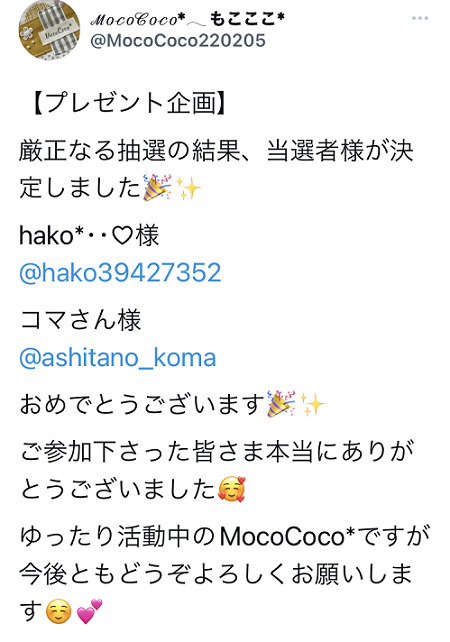450x642 pixels.
Task: Tap the heart symbol in hako*‥♡様
Action: (x=122, y=236)
